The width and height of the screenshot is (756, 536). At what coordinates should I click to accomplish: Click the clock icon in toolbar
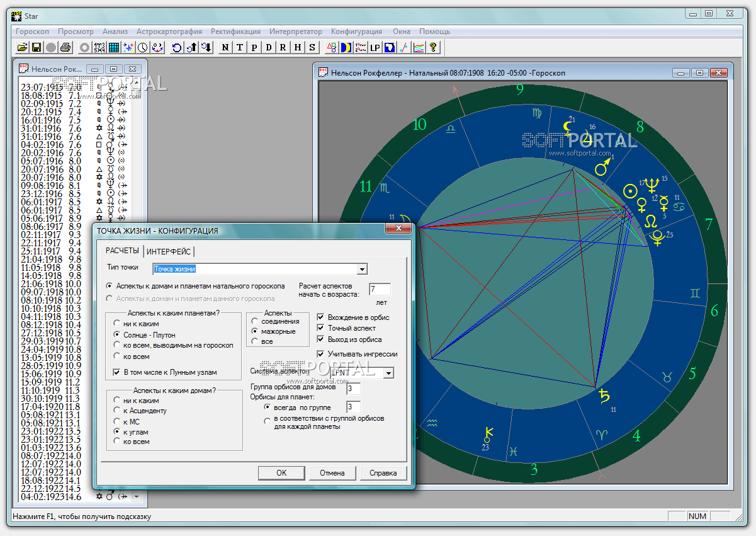143,47
